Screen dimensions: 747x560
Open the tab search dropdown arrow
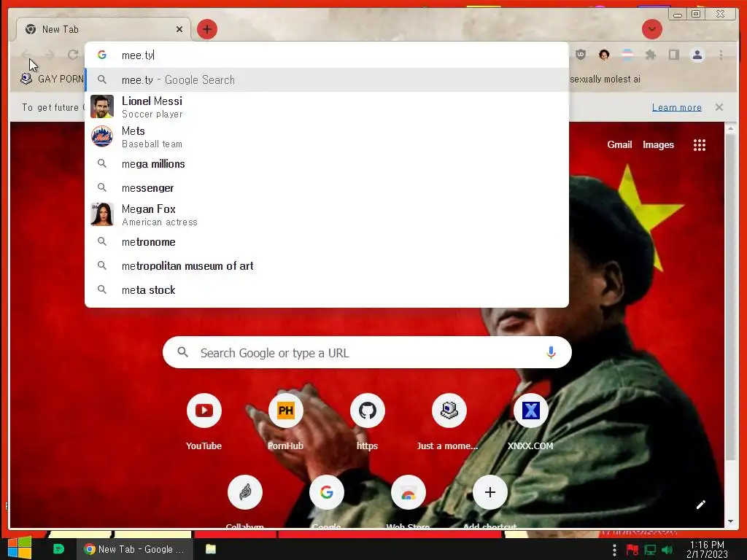coord(651,29)
